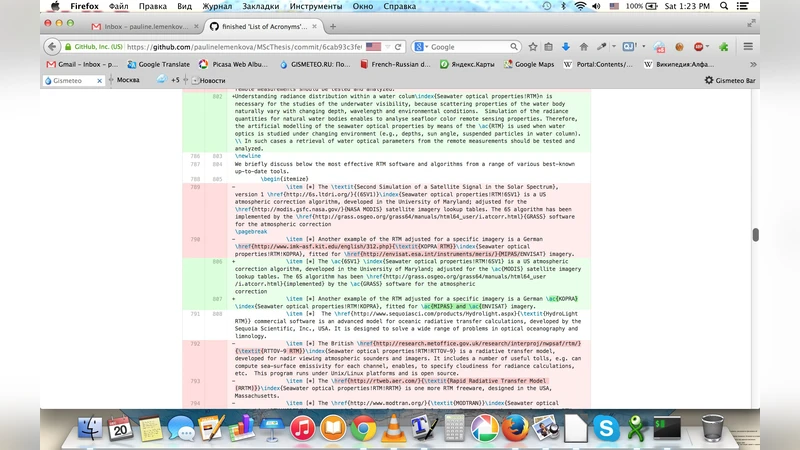Show more bookmarks with the double chevron
Viewport: 800px width, 450px height.
753,64
